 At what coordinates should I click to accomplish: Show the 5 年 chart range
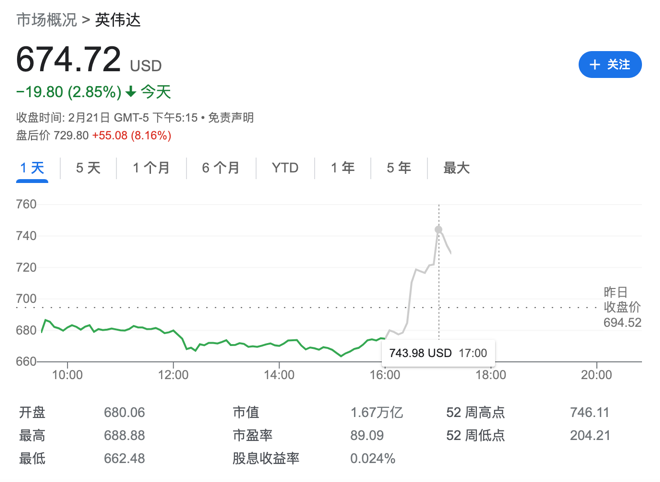click(399, 168)
